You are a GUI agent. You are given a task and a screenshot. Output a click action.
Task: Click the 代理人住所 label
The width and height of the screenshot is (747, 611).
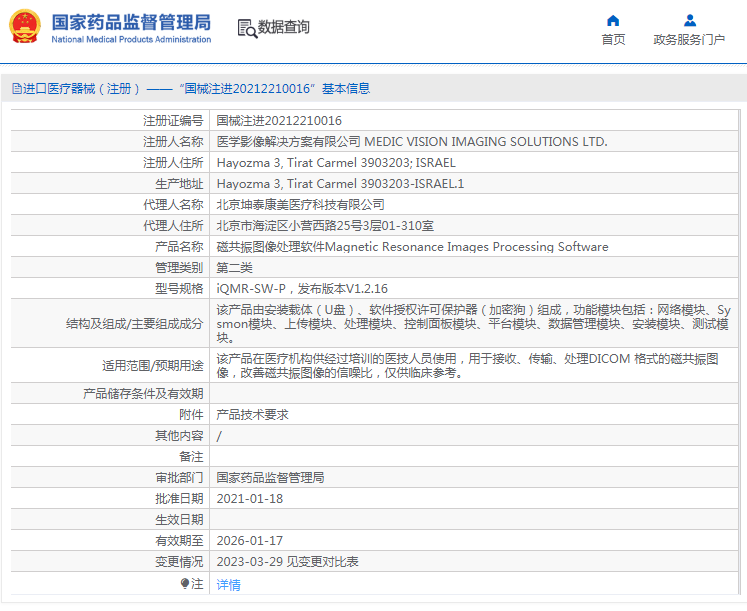[x=173, y=225]
